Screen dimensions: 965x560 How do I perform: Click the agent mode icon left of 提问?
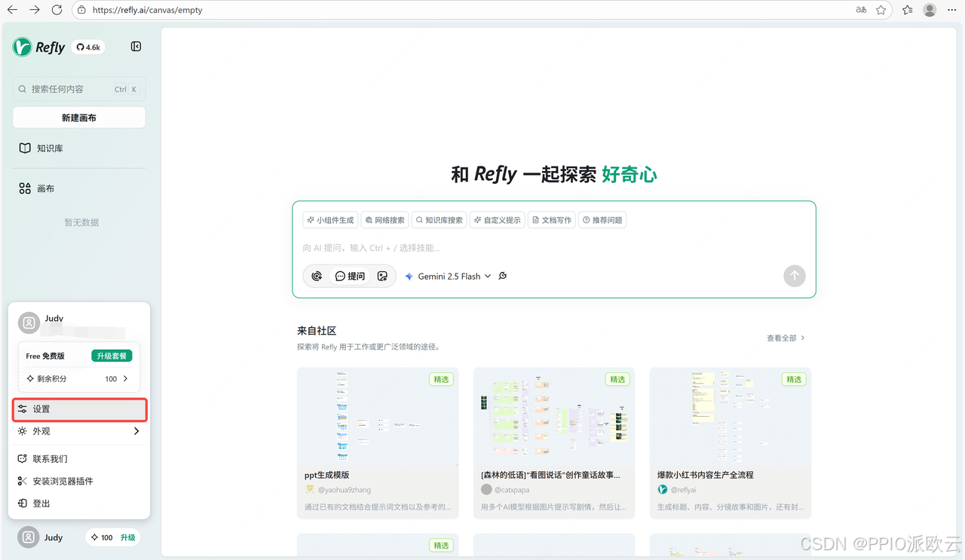pos(317,277)
